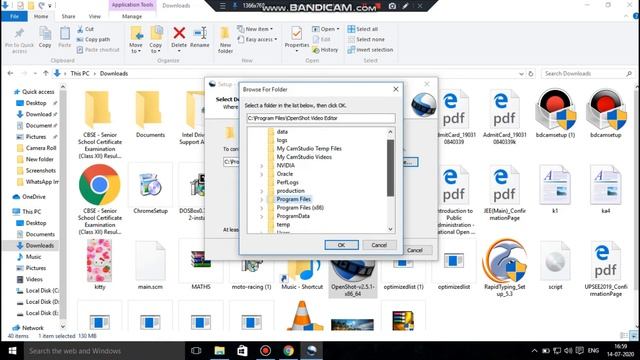Click the Windows Start button
Viewport: 640px width, 360px height.
click(x=12, y=351)
